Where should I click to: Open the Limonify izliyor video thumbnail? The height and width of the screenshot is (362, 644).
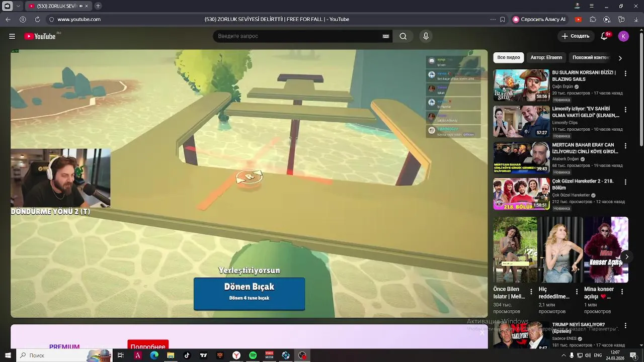tap(521, 121)
